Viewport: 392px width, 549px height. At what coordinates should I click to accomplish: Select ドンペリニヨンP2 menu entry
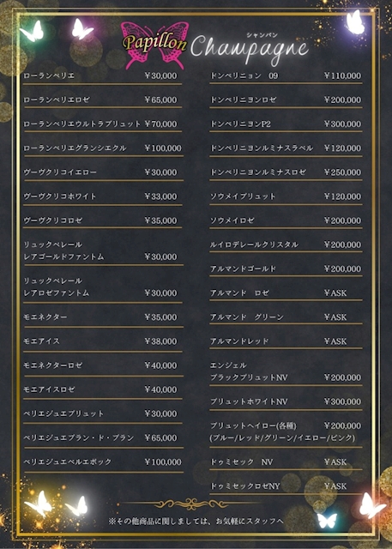[x=286, y=124]
